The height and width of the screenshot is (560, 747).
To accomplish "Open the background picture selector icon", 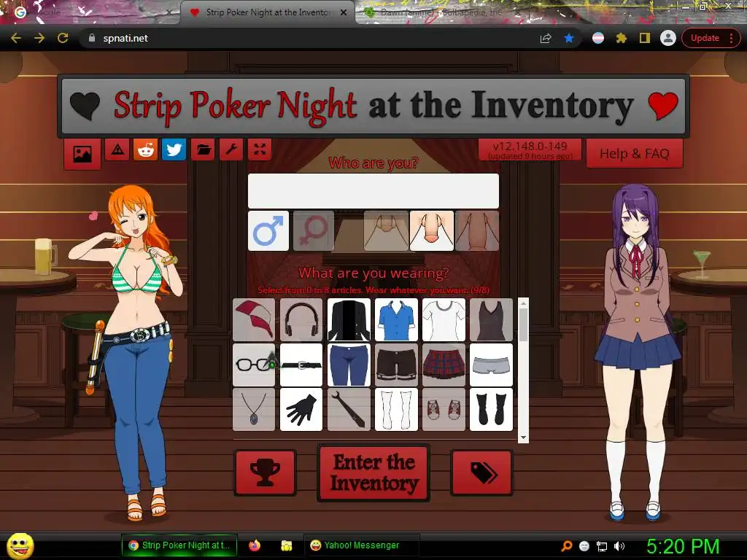I will (82, 154).
